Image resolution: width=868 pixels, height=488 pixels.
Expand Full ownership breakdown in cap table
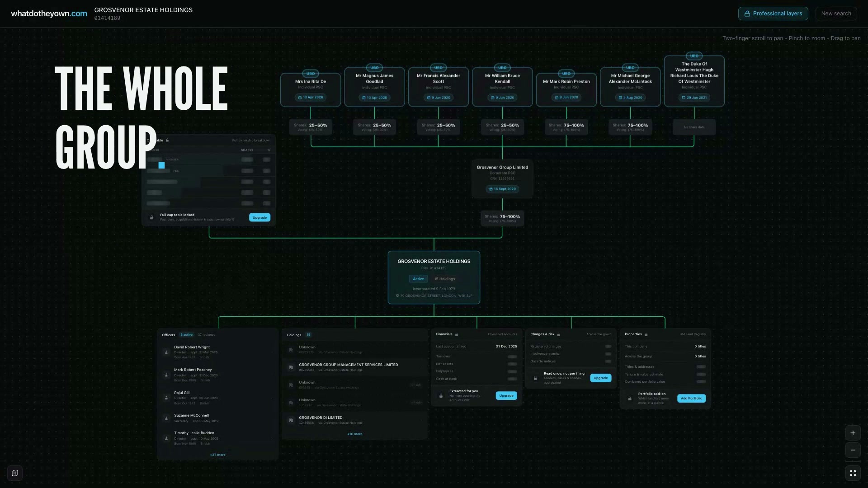[x=251, y=141]
